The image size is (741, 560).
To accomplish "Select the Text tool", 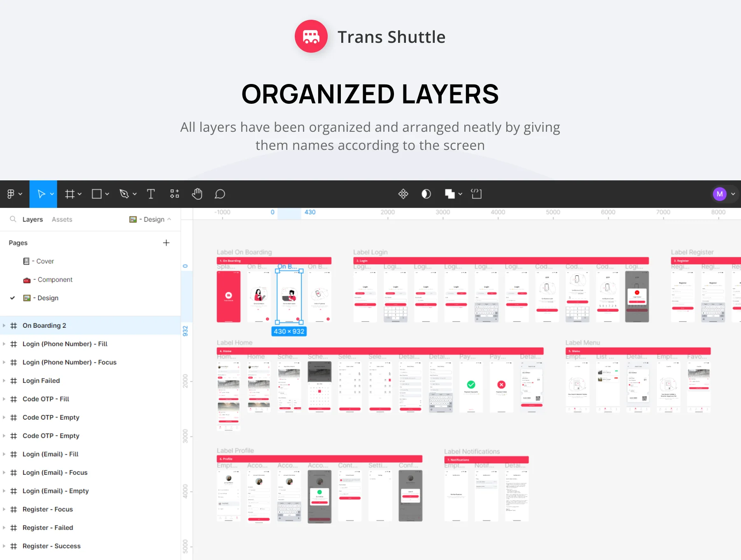I will 151,194.
